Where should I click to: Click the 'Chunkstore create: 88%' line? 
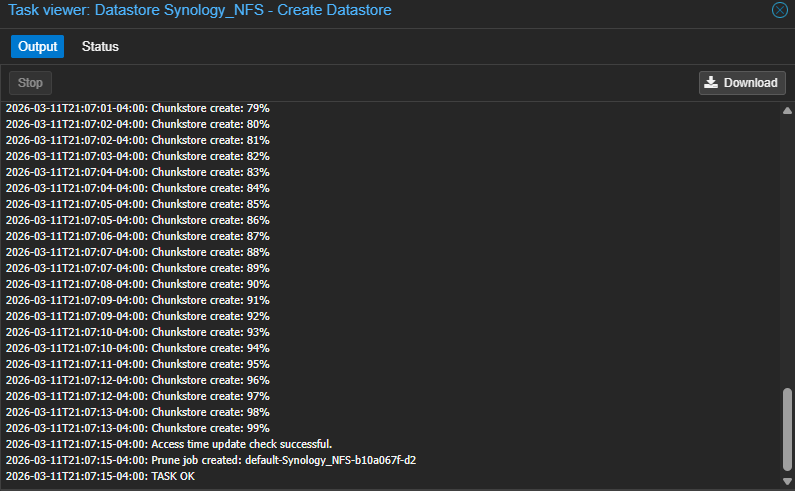(137, 253)
